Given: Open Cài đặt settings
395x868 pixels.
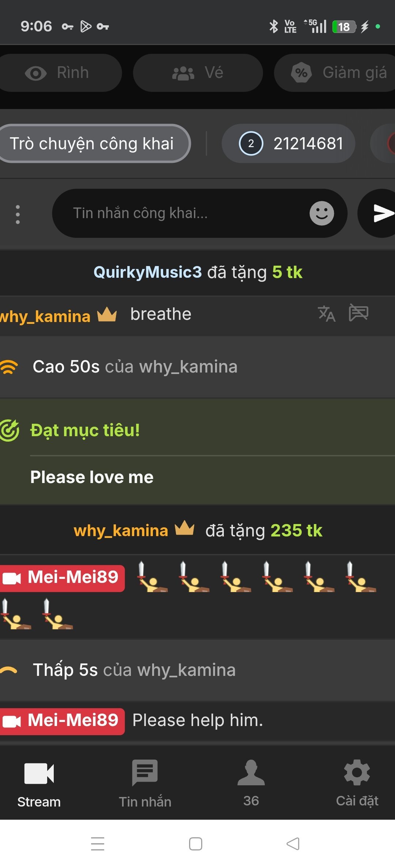Looking at the screenshot, I should coord(357,781).
